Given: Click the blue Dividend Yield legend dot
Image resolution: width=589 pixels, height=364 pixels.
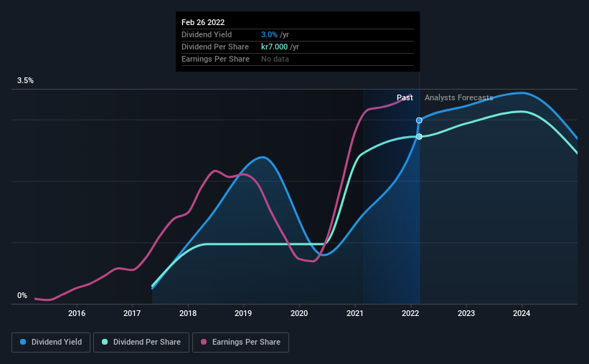Looking at the screenshot, I should [23, 342].
